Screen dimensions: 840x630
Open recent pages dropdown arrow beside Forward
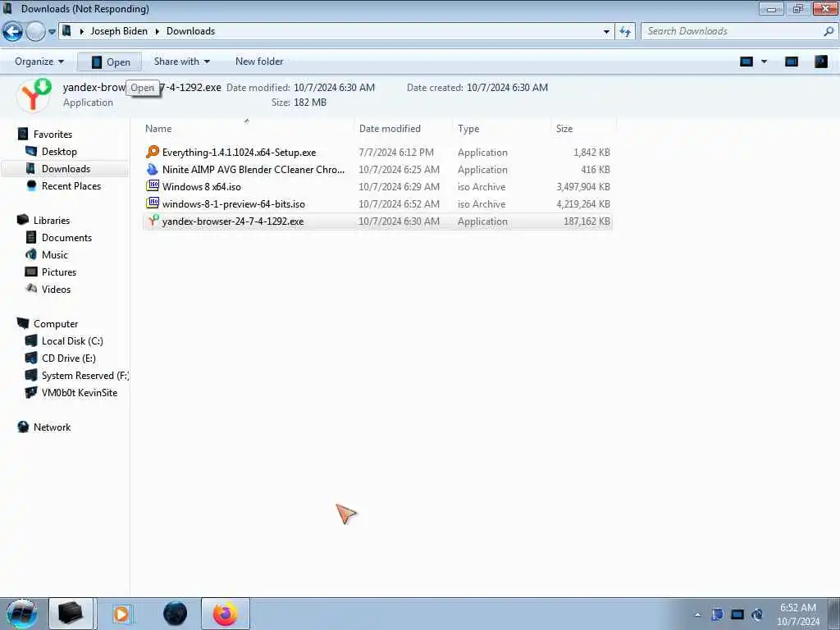pos(52,32)
